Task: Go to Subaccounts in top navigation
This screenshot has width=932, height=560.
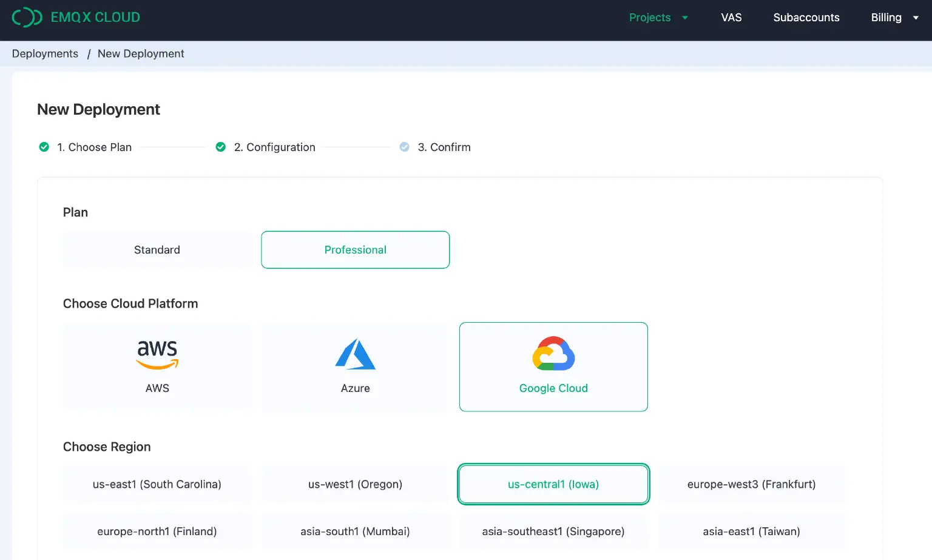Action: (x=806, y=18)
